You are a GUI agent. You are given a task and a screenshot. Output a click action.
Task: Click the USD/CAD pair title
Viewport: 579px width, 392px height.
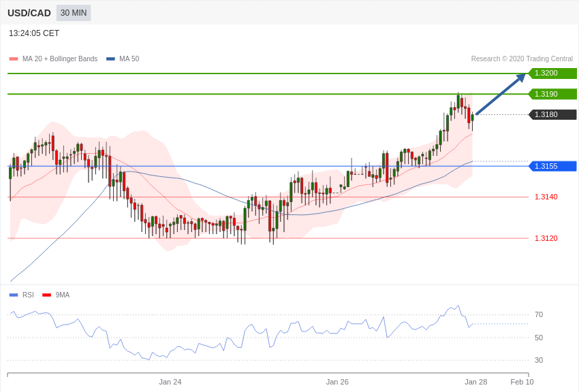click(x=29, y=14)
